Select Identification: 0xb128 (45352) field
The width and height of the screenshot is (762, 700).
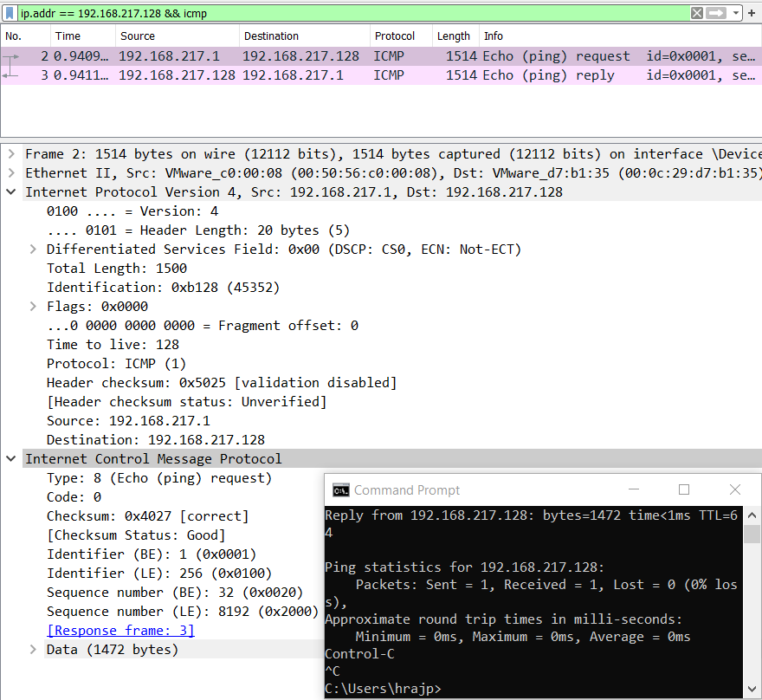(164, 288)
